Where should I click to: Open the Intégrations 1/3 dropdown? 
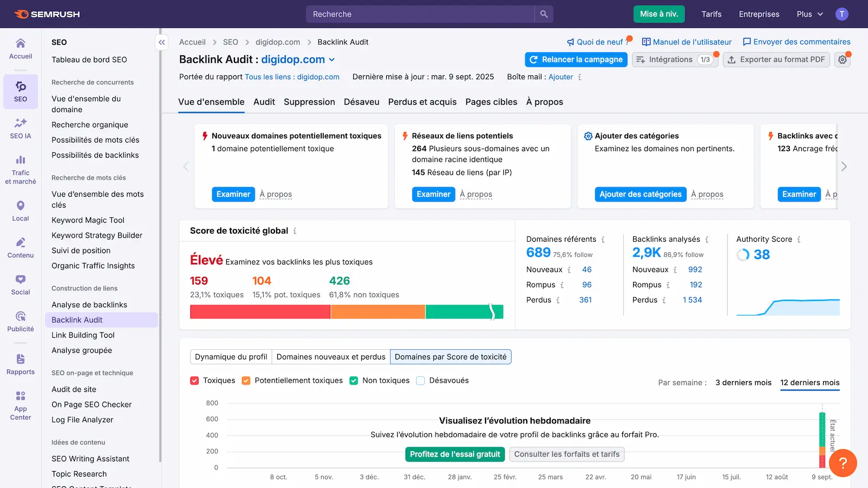click(x=675, y=60)
